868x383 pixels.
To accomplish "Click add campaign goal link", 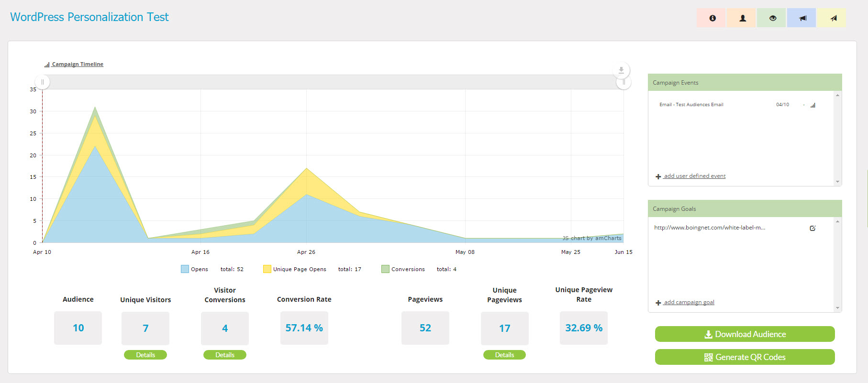I will coord(689,302).
